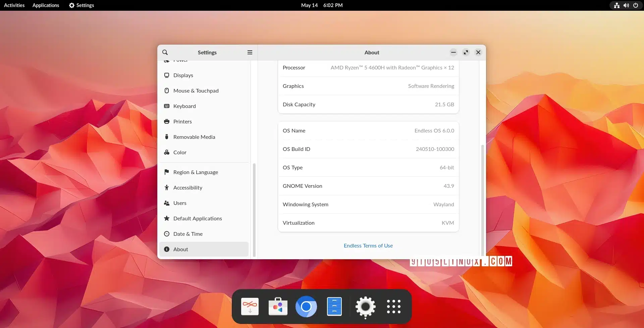The image size is (644, 328).
Task: Click the Keyboard icon in sidebar
Action: (x=167, y=106)
